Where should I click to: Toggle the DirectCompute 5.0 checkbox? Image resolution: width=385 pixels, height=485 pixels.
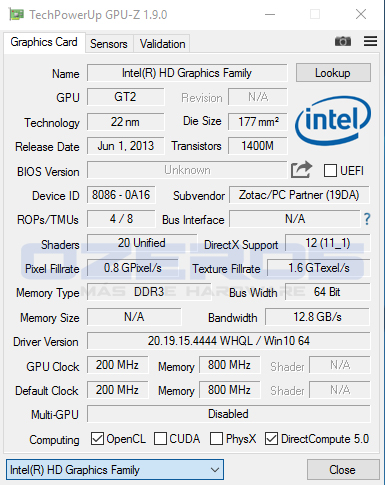271,439
